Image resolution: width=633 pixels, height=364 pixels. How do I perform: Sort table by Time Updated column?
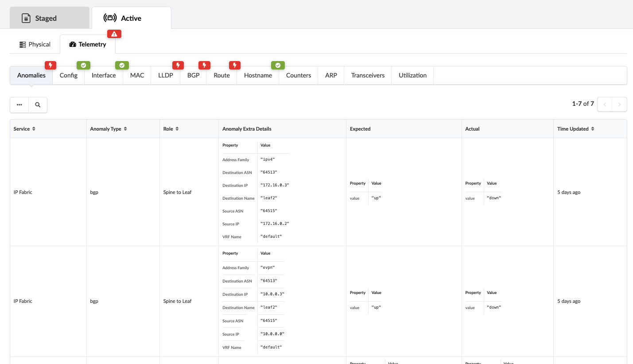tap(593, 129)
